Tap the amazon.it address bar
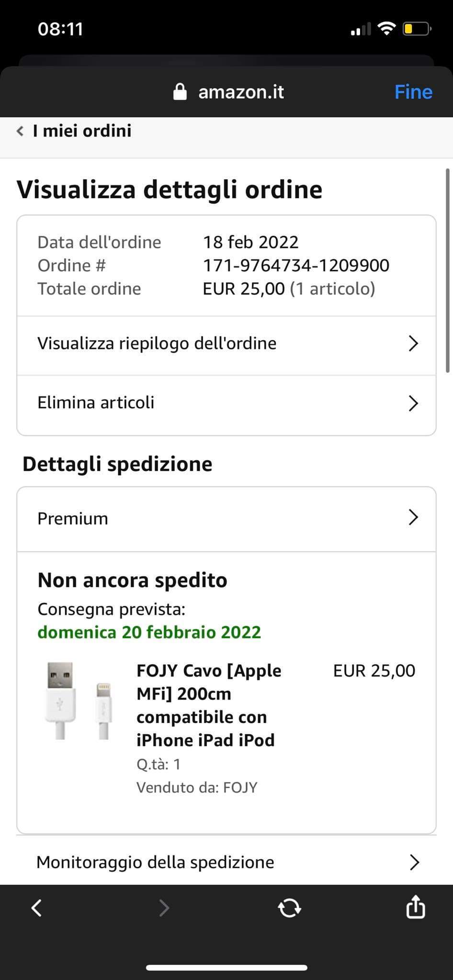The width and height of the screenshot is (453, 980). pyautogui.click(x=241, y=91)
